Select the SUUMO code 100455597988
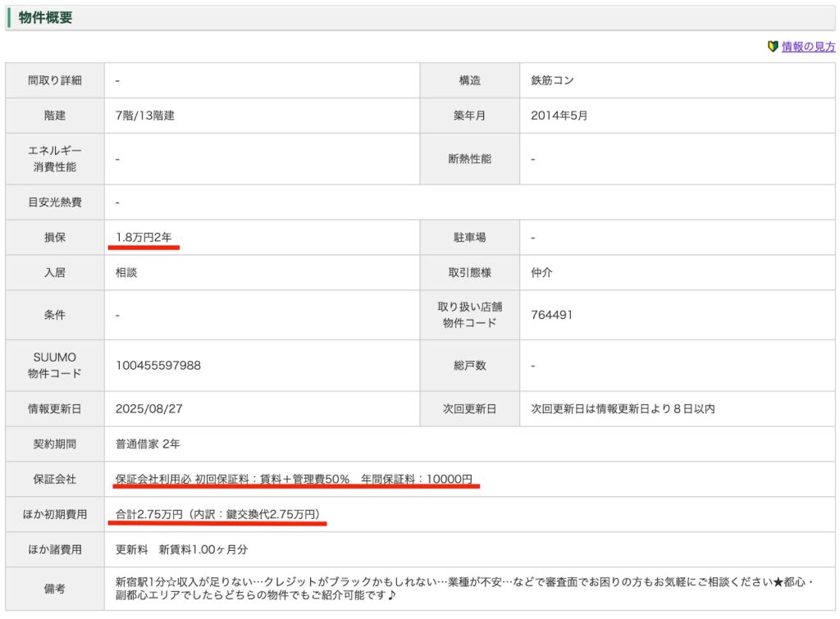840x619 pixels. pos(158,366)
